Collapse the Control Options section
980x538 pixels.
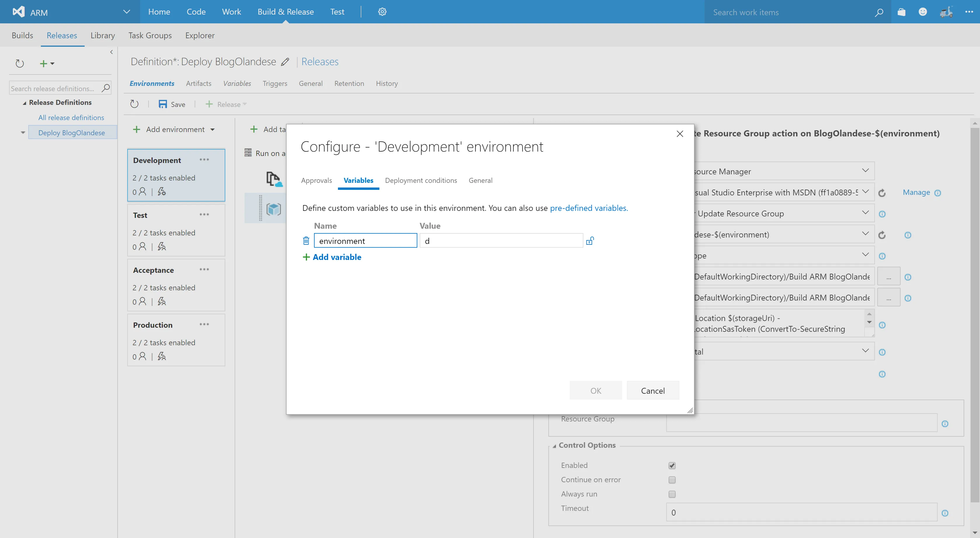[x=554, y=446]
